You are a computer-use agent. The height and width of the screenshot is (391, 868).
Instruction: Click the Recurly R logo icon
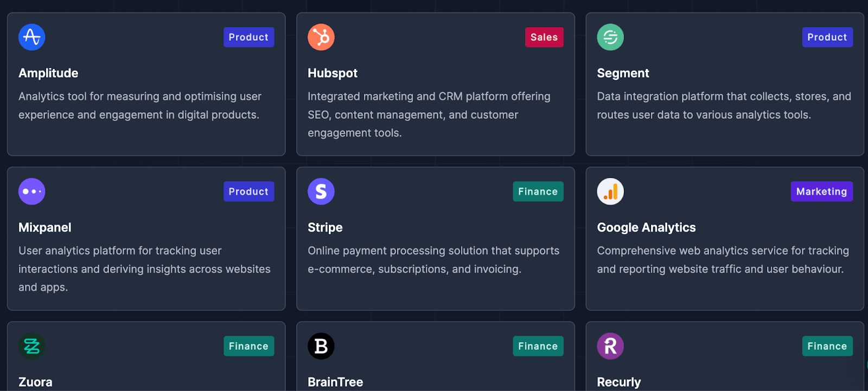pos(610,346)
